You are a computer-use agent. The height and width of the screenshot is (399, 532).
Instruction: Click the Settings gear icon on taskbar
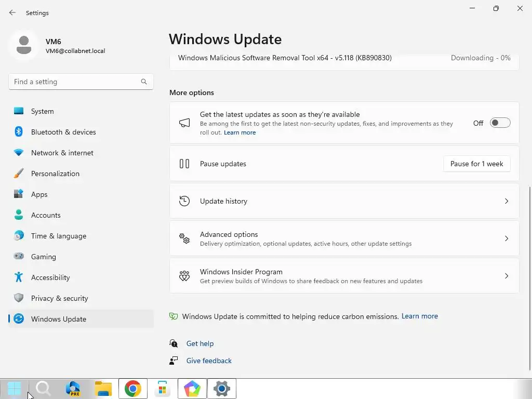[x=222, y=389]
